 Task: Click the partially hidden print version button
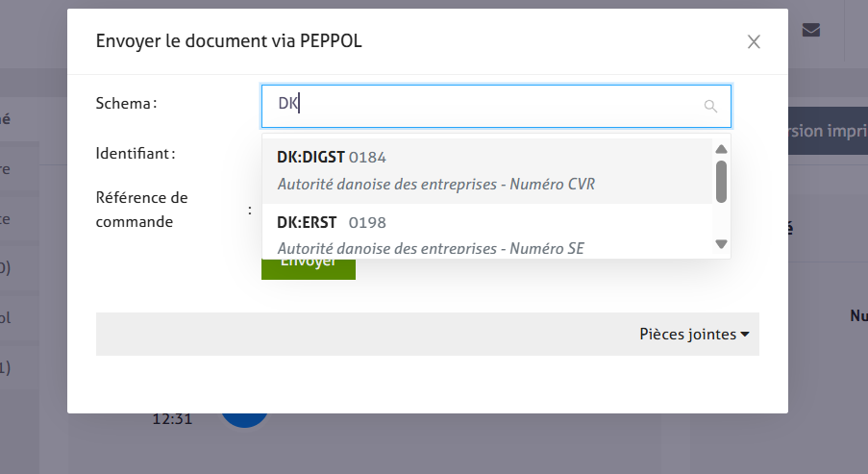828,131
